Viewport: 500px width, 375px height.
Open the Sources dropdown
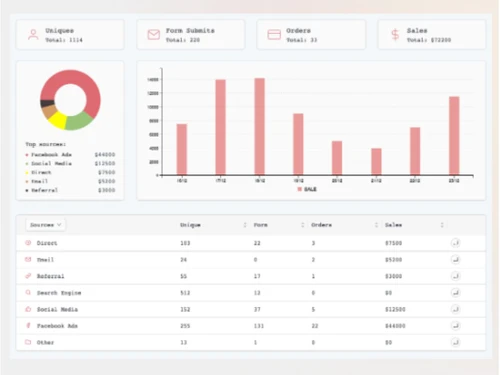coord(45,225)
